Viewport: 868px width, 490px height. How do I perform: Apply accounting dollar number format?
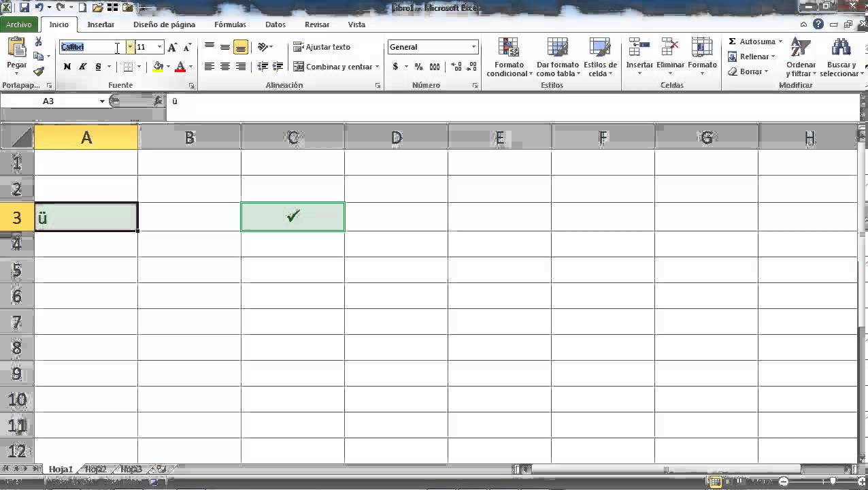(x=395, y=67)
